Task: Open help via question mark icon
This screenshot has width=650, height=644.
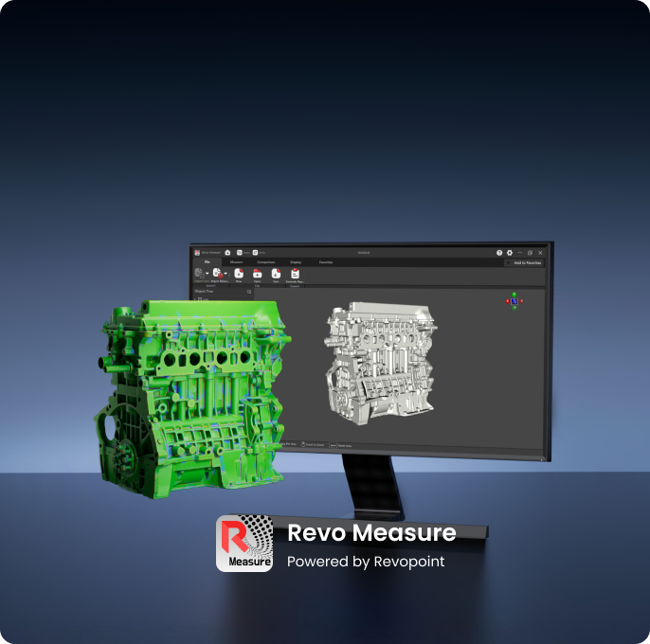Action: [499, 253]
